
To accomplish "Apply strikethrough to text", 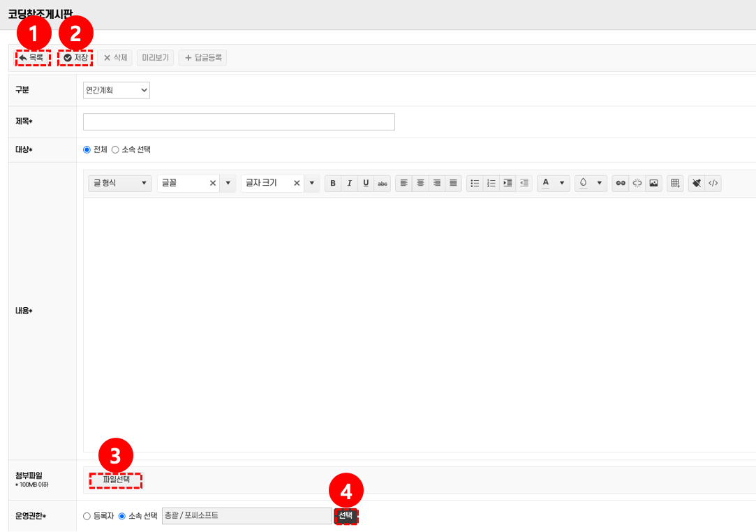I will tap(383, 184).
